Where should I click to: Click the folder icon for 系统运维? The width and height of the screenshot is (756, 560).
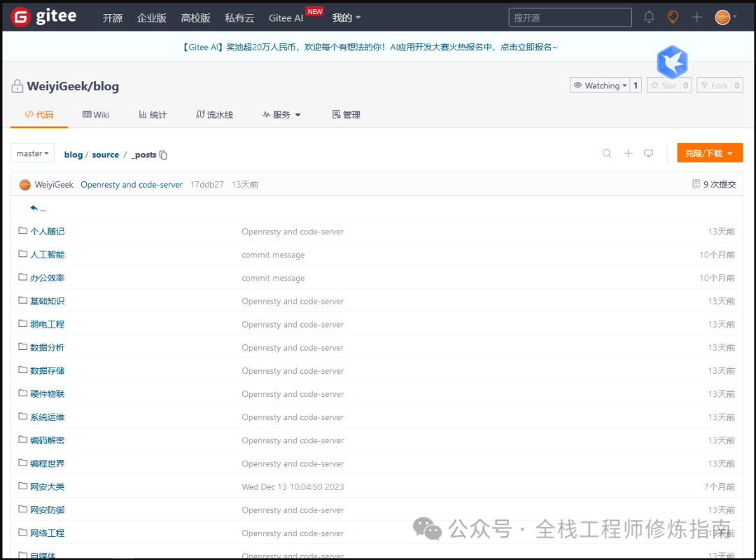(22, 416)
